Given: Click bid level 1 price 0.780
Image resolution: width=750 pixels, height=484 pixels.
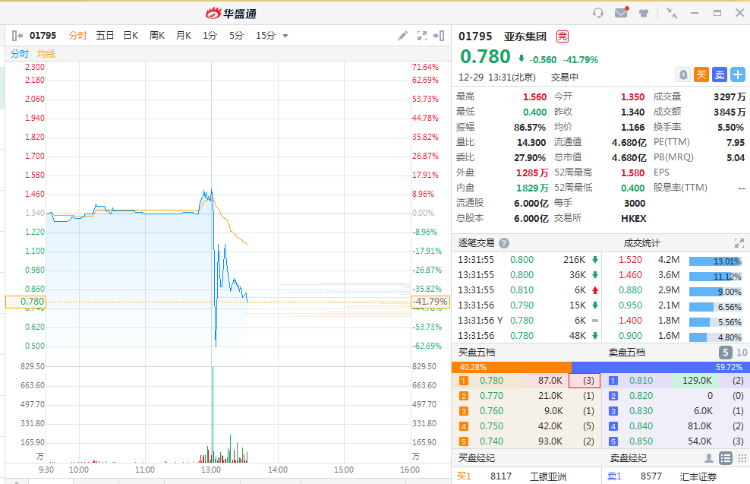Looking at the screenshot, I should [x=491, y=381].
